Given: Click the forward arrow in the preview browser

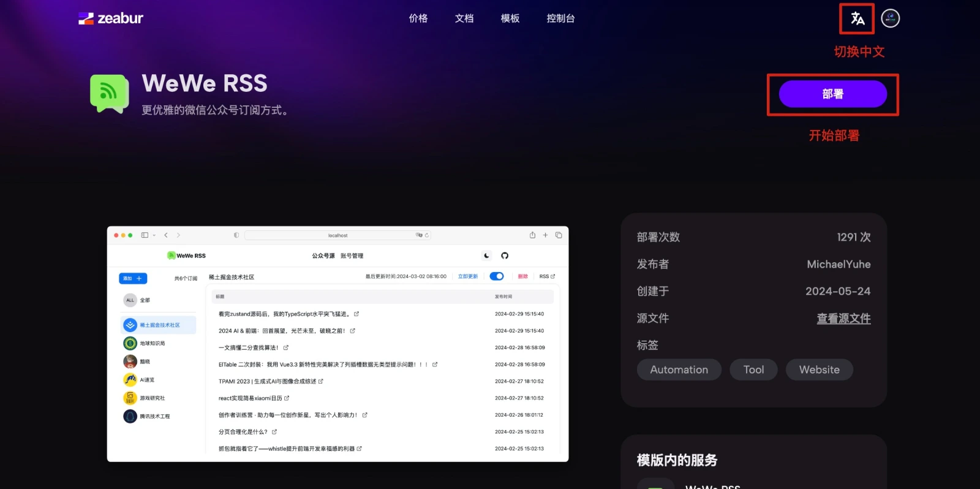Looking at the screenshot, I should 178,235.
